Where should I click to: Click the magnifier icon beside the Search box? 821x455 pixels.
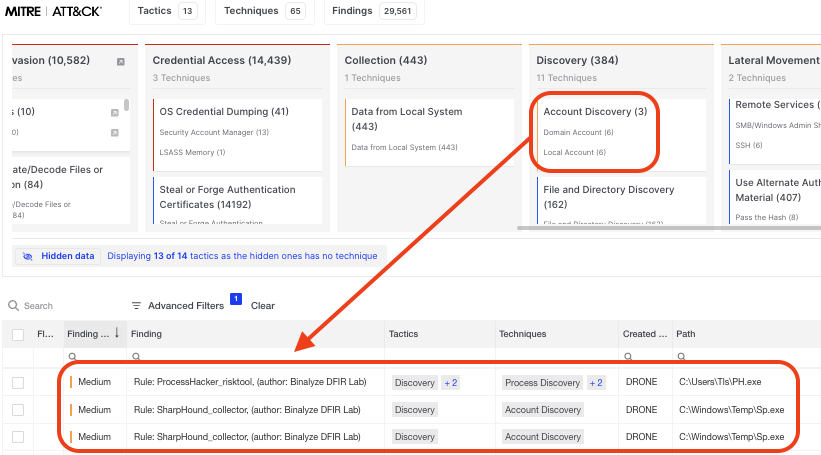[x=13, y=306]
